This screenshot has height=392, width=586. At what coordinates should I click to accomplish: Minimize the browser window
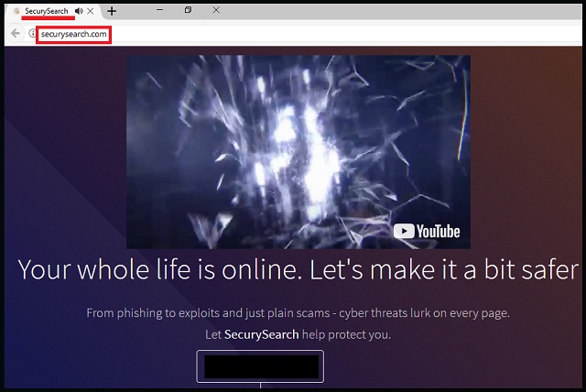[159, 10]
